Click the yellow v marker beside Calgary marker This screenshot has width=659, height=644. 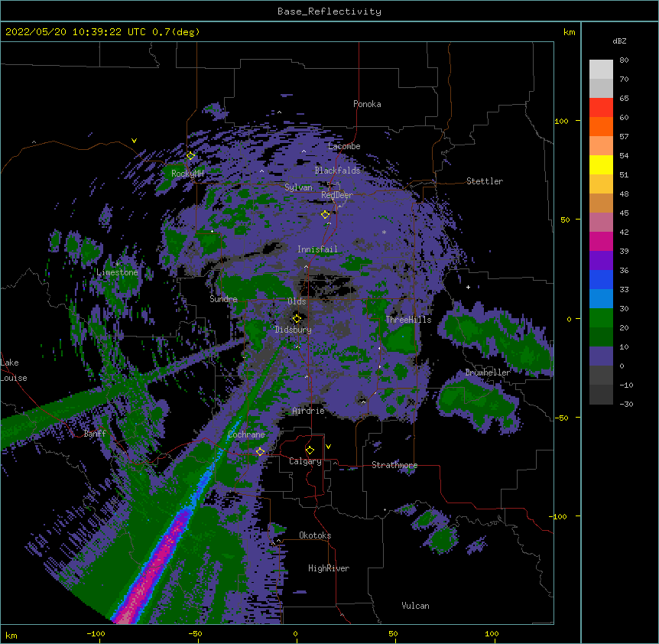pyautogui.click(x=328, y=447)
